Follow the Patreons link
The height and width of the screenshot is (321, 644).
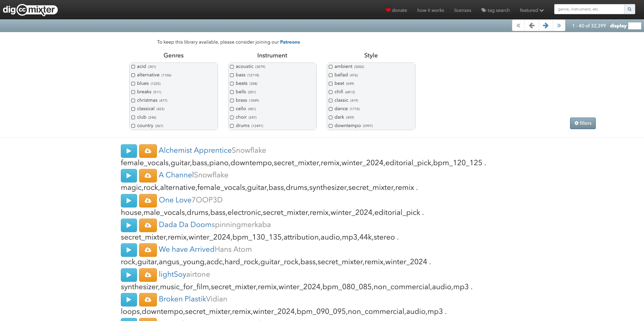pyautogui.click(x=290, y=42)
